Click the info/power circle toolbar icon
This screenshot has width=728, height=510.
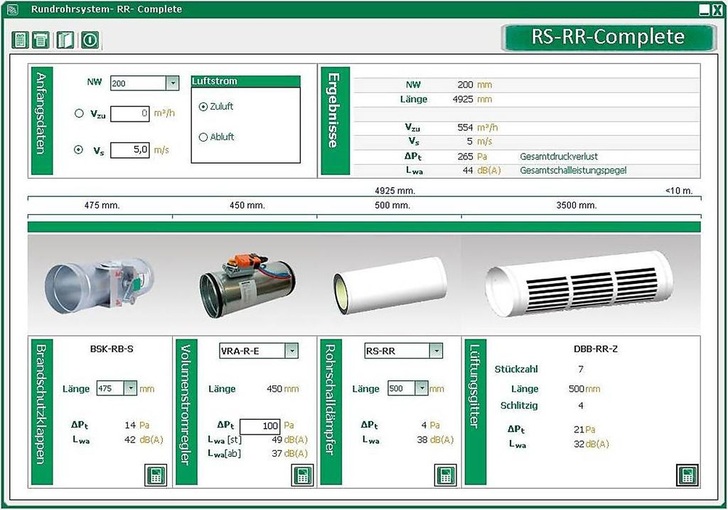(x=89, y=41)
